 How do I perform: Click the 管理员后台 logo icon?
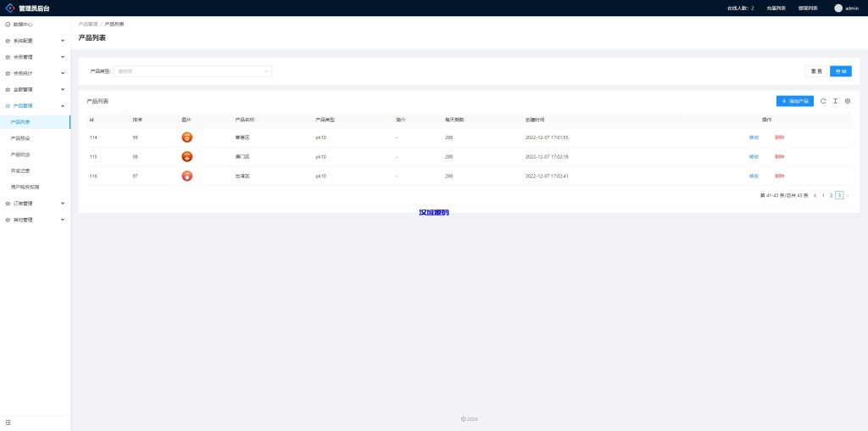(x=10, y=8)
